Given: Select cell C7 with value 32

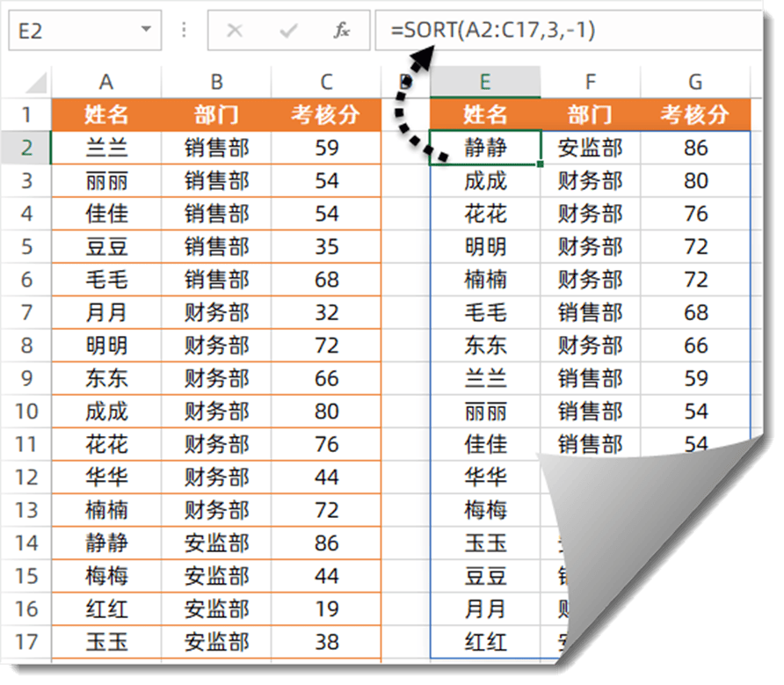Looking at the screenshot, I should 326,312.
